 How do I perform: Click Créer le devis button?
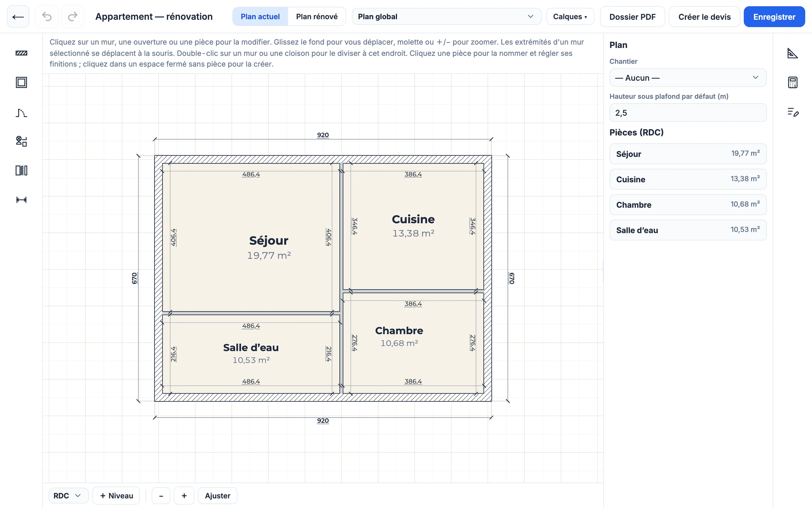[x=704, y=16]
